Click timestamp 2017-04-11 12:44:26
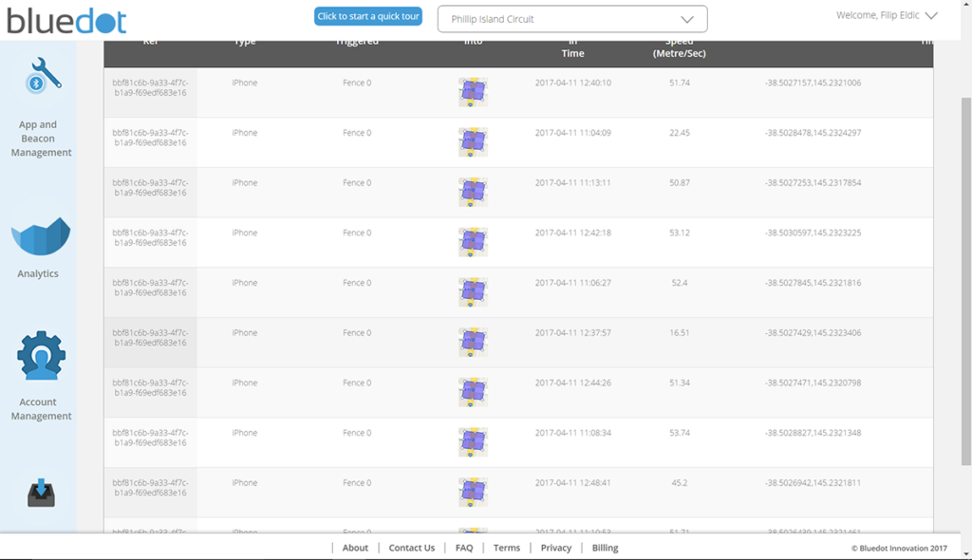The width and height of the screenshot is (972, 560). click(572, 383)
